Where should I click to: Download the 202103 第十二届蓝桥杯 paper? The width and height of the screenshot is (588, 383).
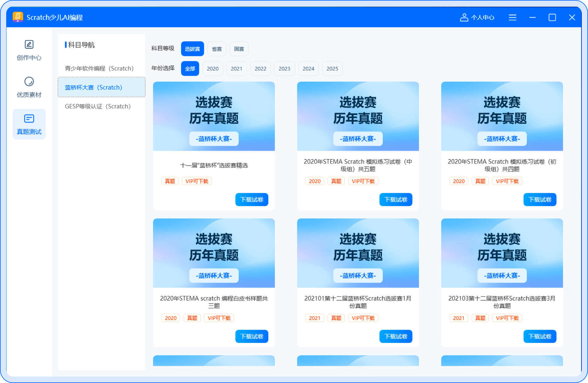540,336
